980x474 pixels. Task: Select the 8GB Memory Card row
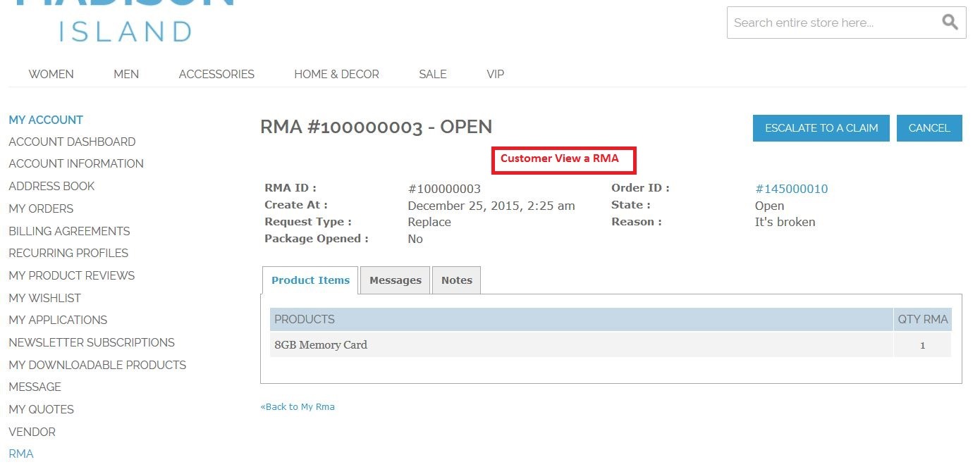(x=611, y=345)
